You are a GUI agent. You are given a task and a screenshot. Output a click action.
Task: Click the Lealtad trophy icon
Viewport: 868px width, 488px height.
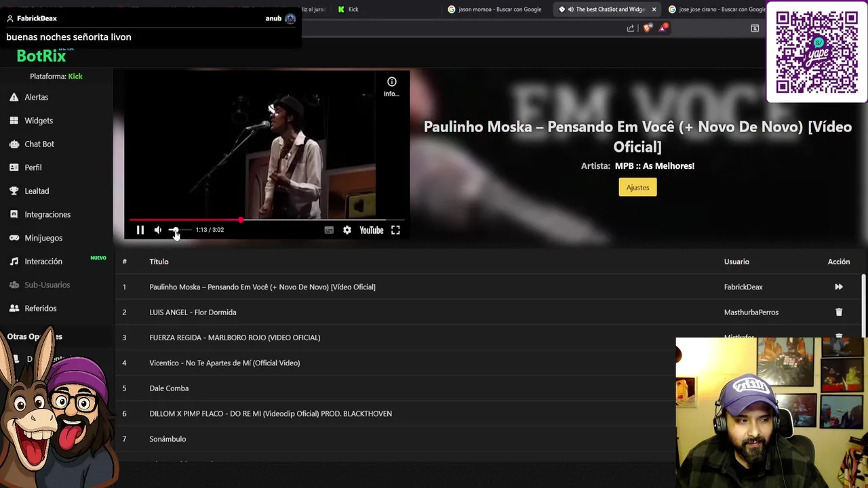point(14,191)
